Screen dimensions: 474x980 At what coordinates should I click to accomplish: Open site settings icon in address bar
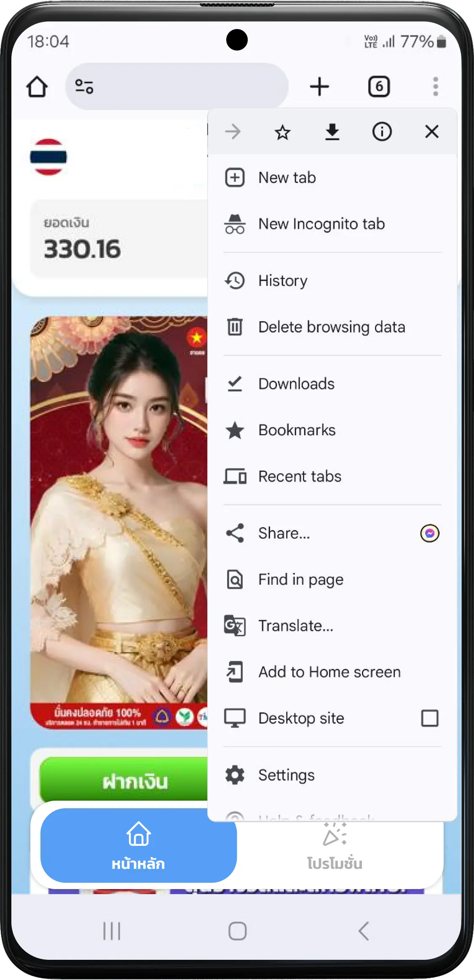coord(84,87)
